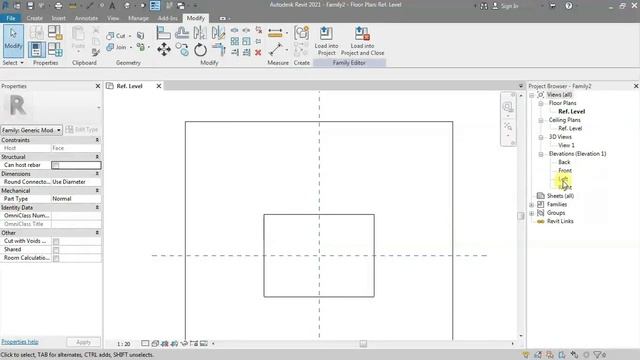Click Load into Project and Close button
Screen dimensions: 640x360
362,41
